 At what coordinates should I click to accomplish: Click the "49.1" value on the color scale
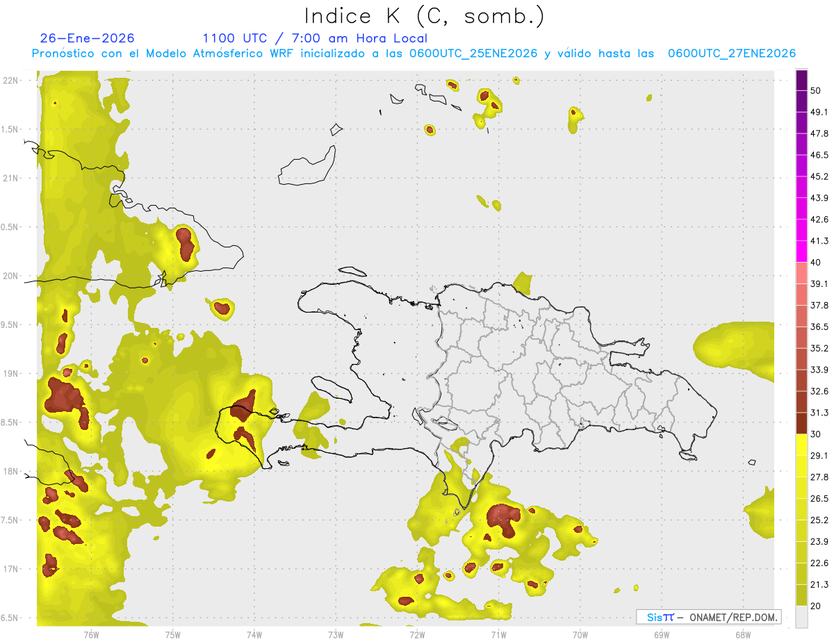[x=819, y=112]
